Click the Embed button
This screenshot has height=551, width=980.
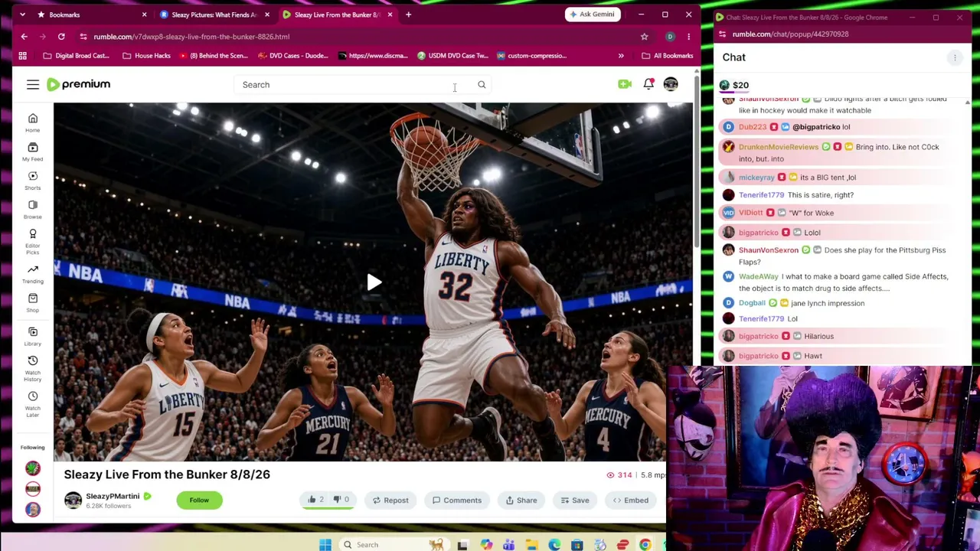[631, 500]
